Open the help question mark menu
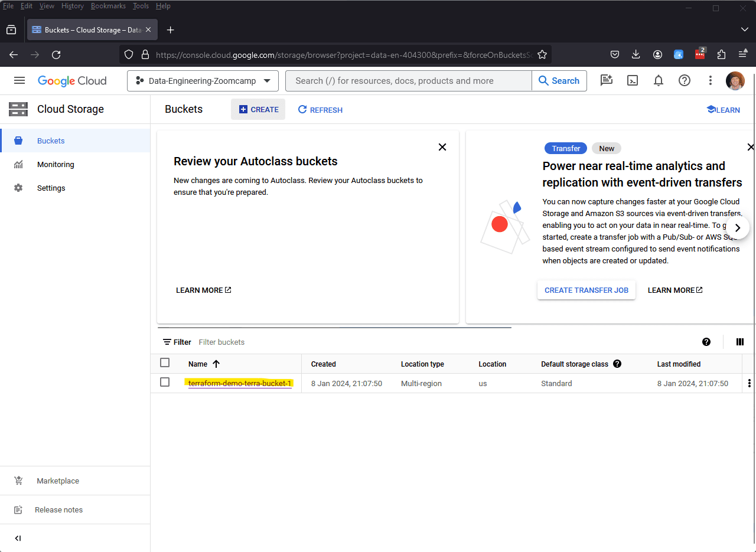This screenshot has height=552, width=756. (x=685, y=81)
